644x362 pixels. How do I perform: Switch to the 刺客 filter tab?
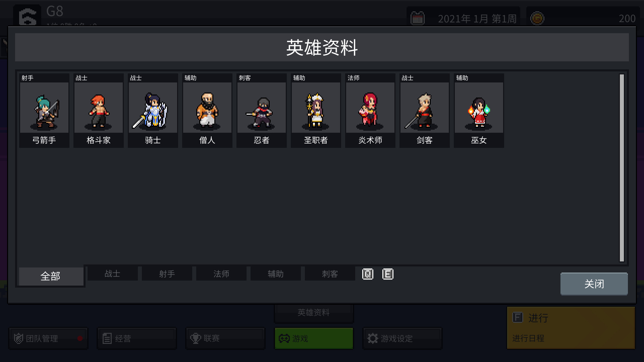(x=330, y=274)
